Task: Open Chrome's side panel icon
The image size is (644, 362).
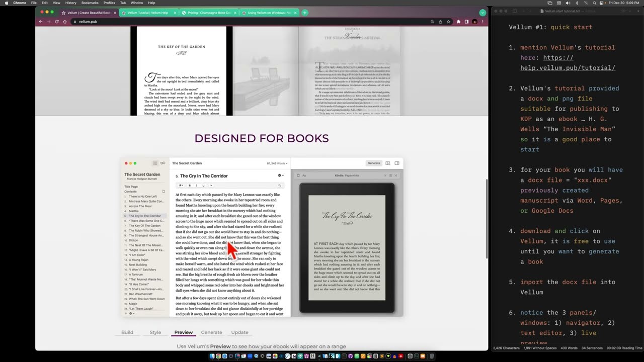Action: (x=466, y=22)
